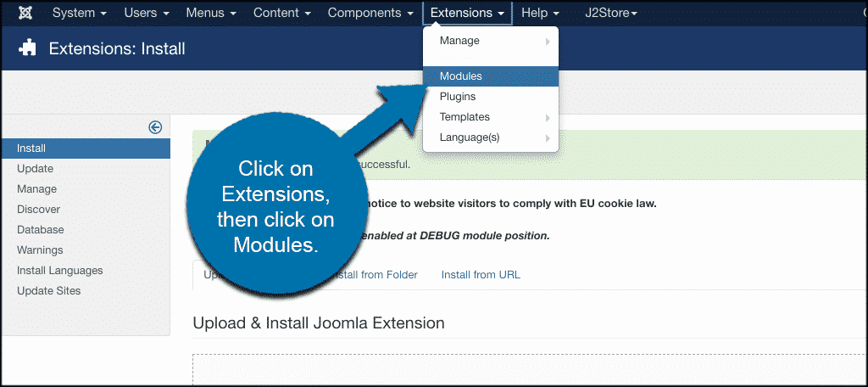Expand the Templates submenu
Viewport: 868px width, 387px height.
pos(491,117)
